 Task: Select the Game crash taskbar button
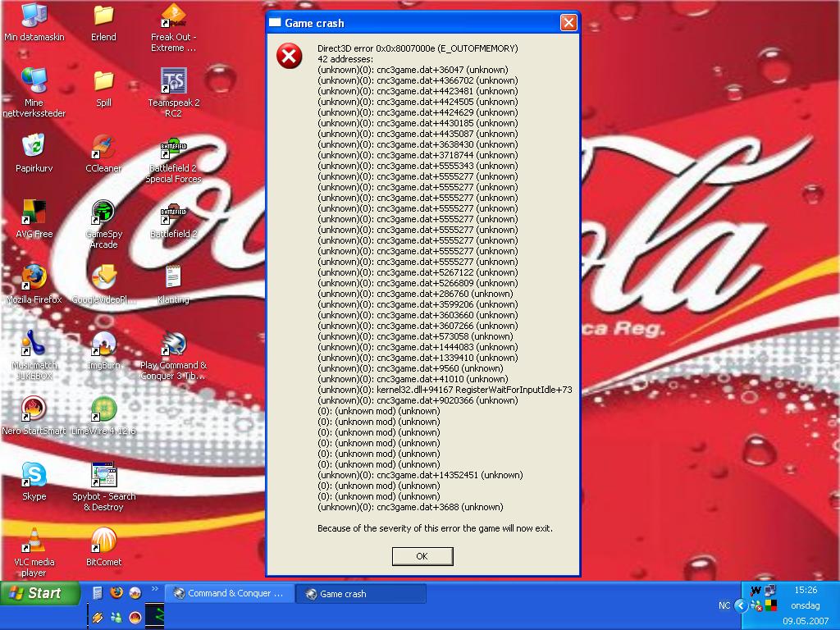click(x=361, y=594)
